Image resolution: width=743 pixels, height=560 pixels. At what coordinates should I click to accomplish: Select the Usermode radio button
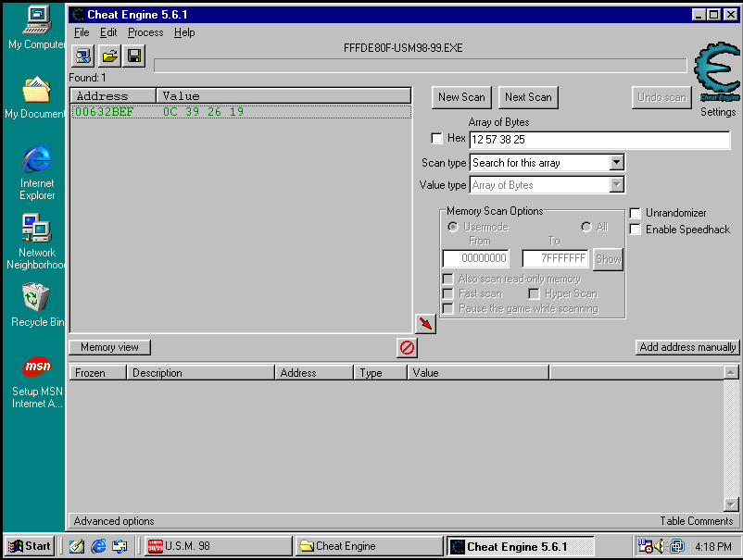coord(453,227)
